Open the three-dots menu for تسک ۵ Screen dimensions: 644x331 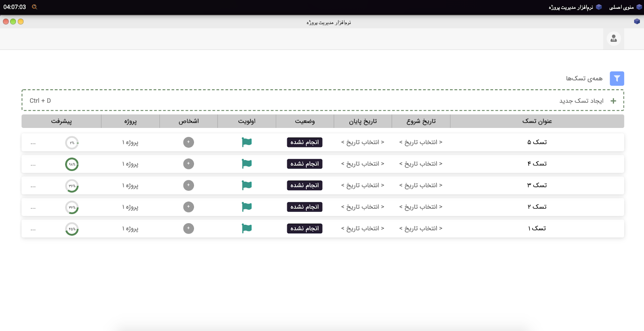pyautogui.click(x=33, y=143)
